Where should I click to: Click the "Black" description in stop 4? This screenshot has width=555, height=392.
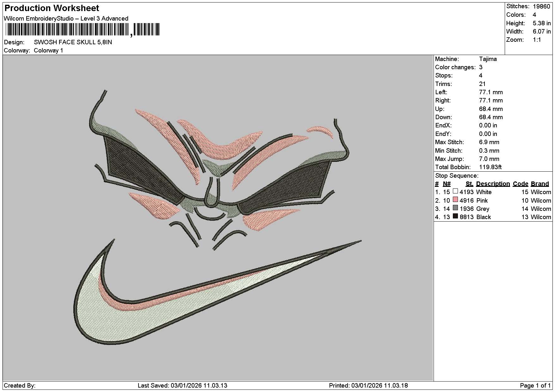pyautogui.click(x=484, y=217)
